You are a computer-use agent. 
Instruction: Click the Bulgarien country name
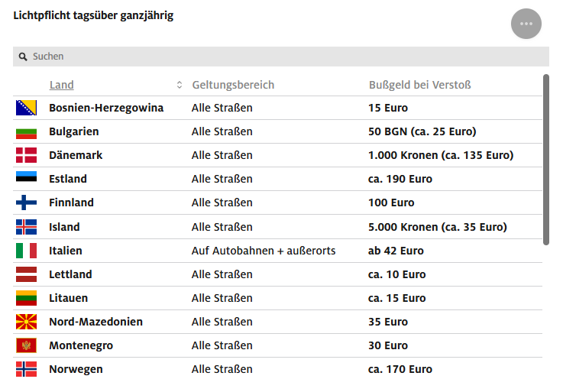74,131
